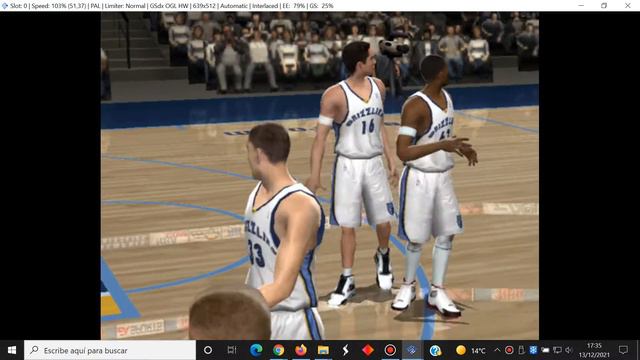Launch Microsoft Edge from the taskbar
This screenshot has height=360, width=640.
(256, 350)
